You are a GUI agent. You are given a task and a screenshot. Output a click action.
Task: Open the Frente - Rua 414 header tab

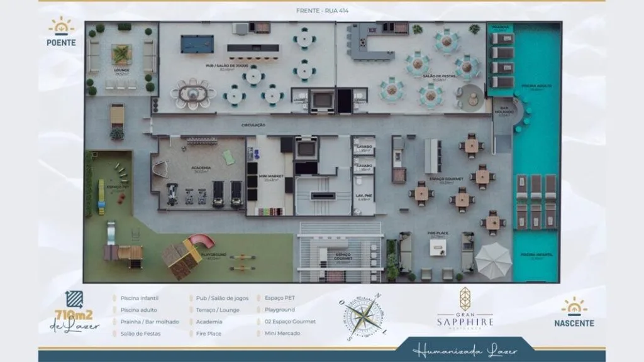point(323,10)
